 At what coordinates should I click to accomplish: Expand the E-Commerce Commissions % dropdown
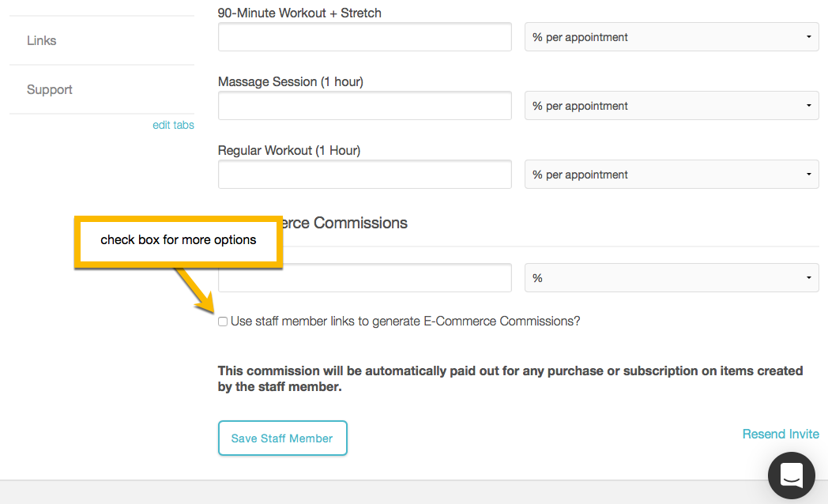pyautogui.click(x=672, y=278)
